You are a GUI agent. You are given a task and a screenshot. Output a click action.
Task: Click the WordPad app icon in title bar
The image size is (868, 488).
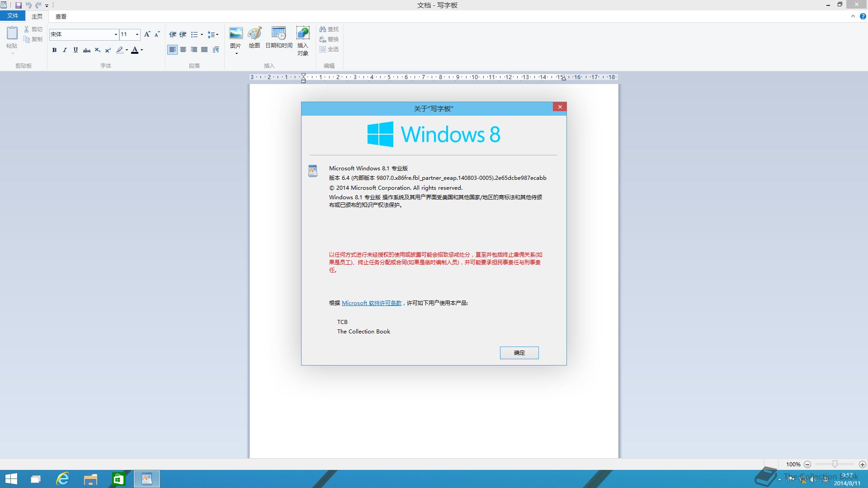click(4, 5)
